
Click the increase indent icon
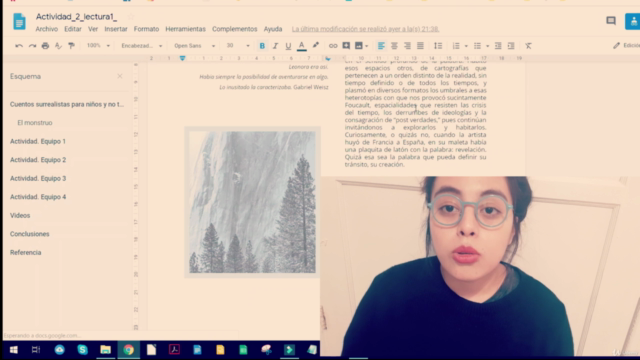click(x=511, y=46)
